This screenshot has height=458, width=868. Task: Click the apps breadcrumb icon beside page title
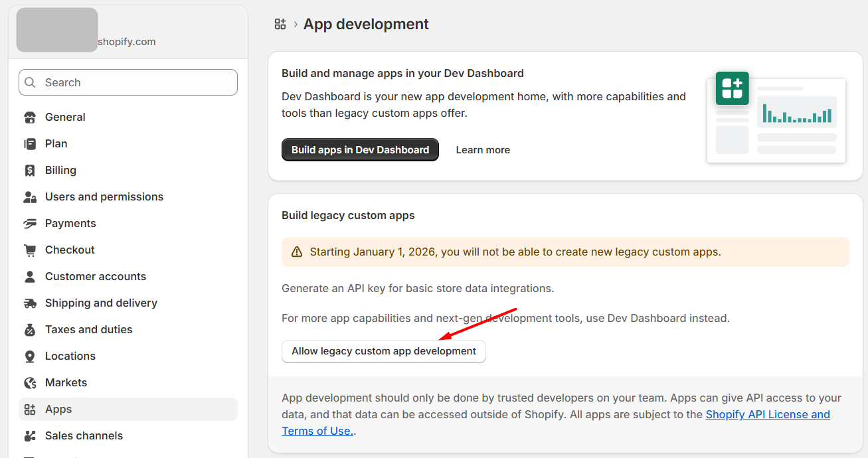click(x=280, y=25)
